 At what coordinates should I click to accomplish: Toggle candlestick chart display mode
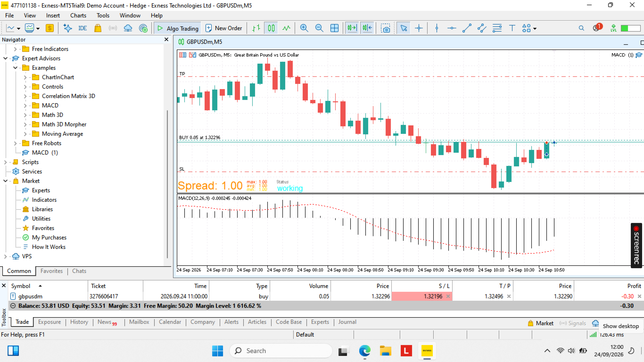[x=271, y=28]
